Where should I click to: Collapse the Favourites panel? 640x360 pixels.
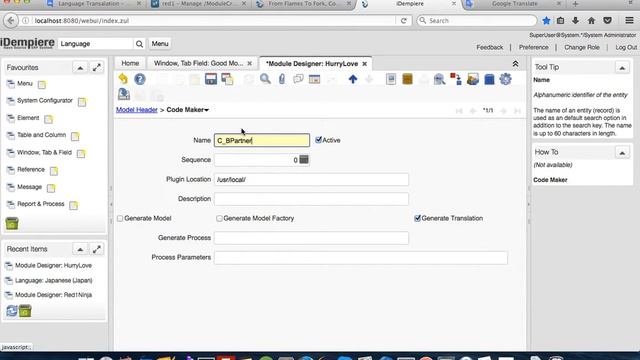point(80,68)
